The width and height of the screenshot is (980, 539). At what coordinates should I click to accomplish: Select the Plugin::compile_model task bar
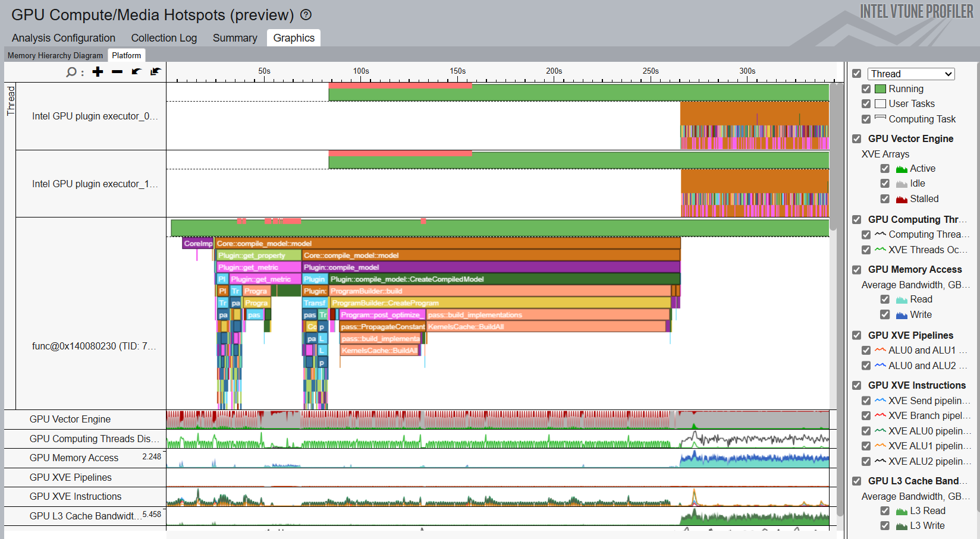click(490, 267)
